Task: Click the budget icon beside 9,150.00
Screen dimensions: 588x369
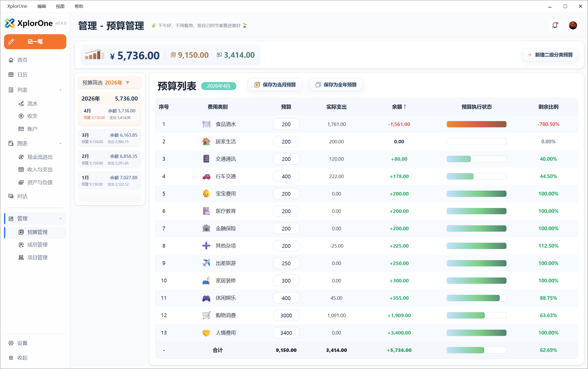Action: tap(173, 55)
